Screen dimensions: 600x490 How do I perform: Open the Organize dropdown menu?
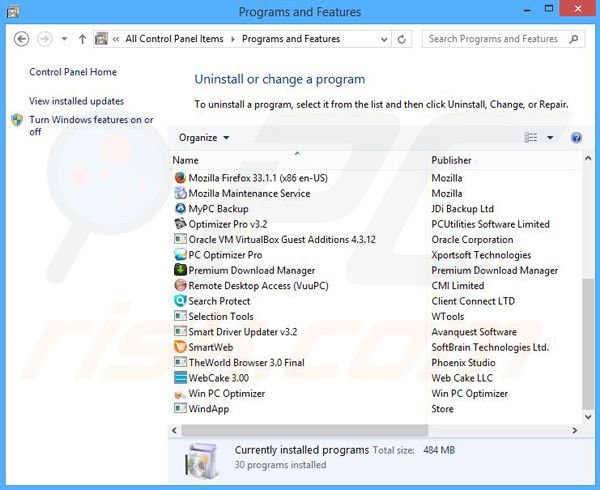click(x=204, y=138)
